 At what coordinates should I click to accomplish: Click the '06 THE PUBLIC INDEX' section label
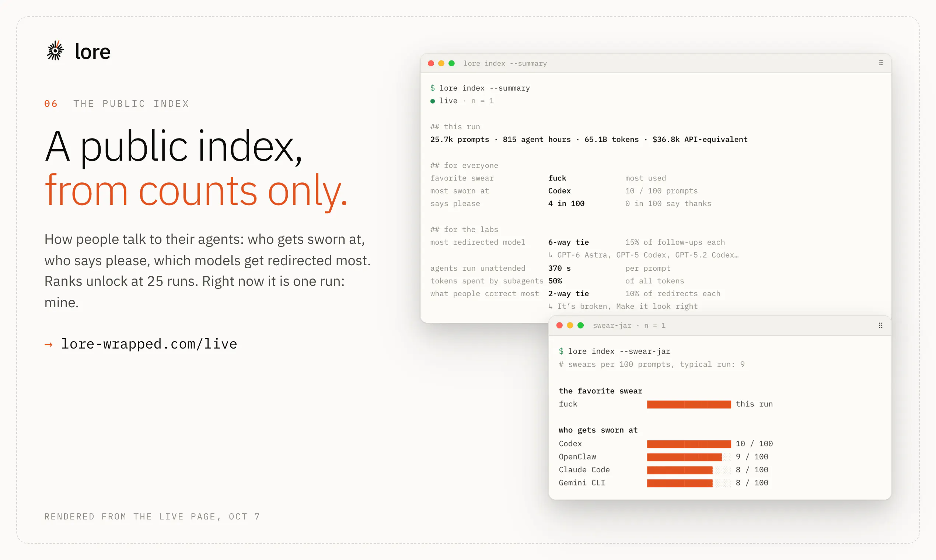[x=116, y=104]
